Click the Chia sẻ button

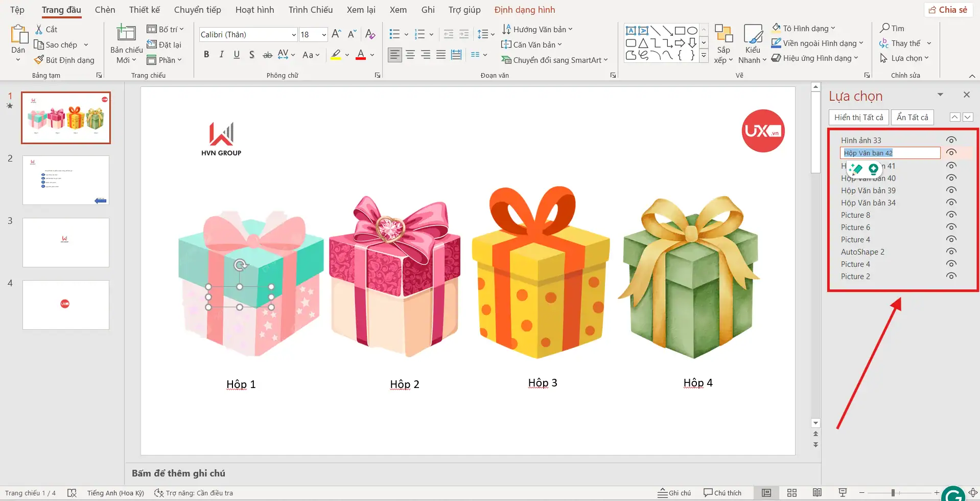tap(948, 9)
